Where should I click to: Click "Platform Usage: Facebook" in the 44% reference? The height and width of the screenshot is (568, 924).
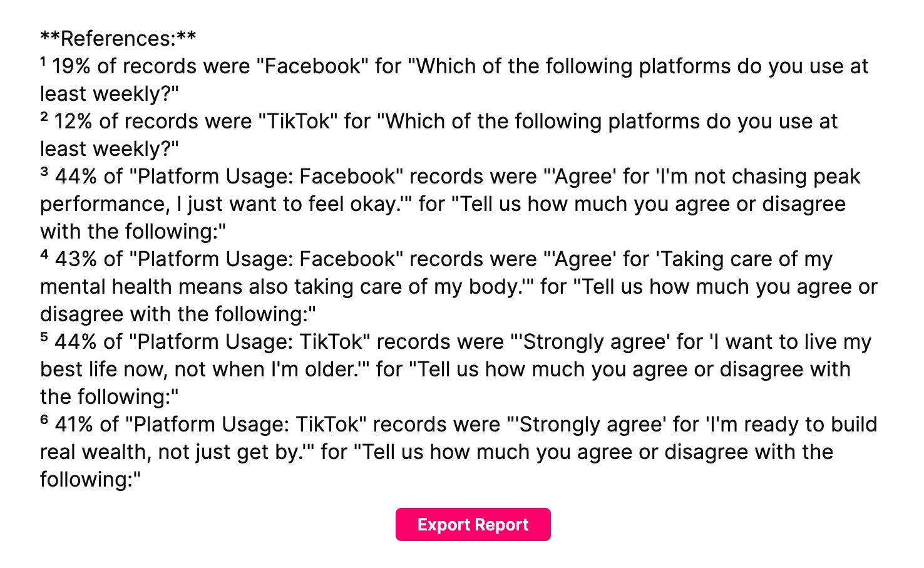(266, 177)
